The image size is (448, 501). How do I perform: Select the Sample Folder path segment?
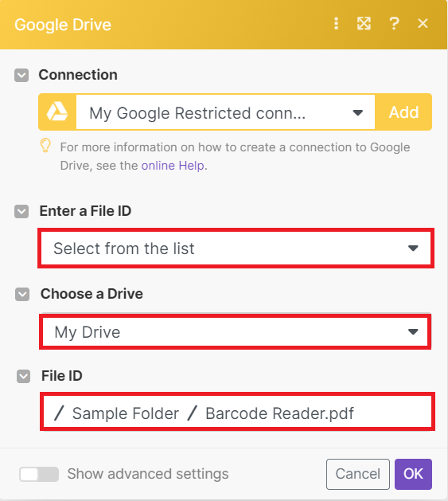click(x=126, y=413)
